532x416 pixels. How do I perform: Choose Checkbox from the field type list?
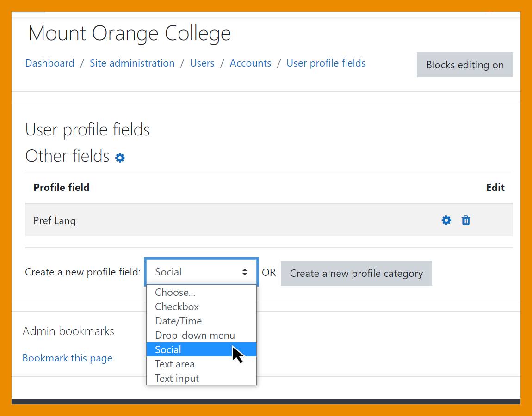coord(177,306)
